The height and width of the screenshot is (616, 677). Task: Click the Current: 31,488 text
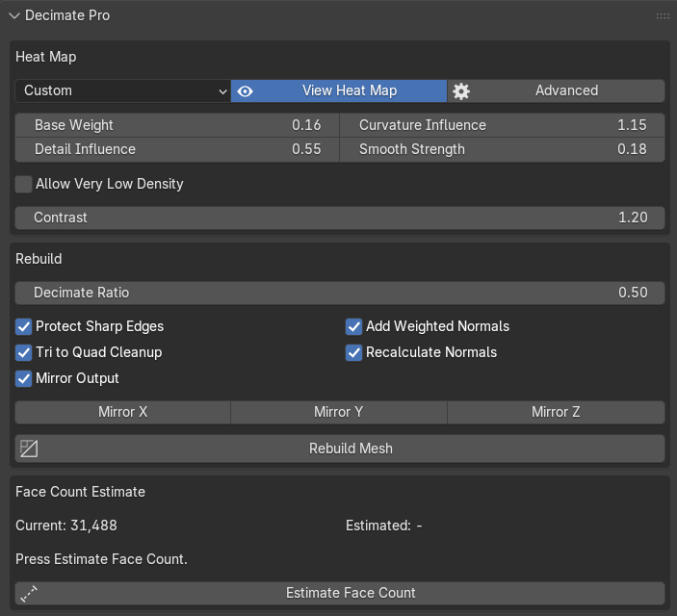[x=66, y=526]
